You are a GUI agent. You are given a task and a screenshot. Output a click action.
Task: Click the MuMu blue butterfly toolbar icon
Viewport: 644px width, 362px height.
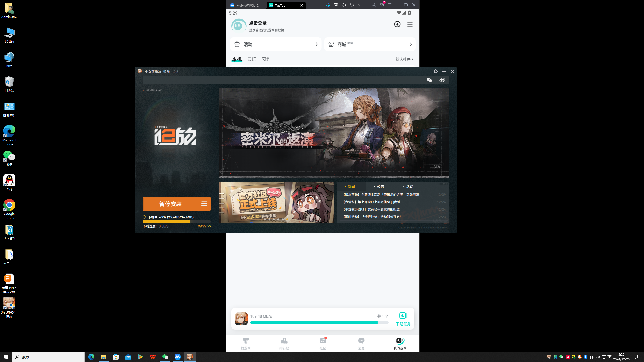[x=328, y=5]
